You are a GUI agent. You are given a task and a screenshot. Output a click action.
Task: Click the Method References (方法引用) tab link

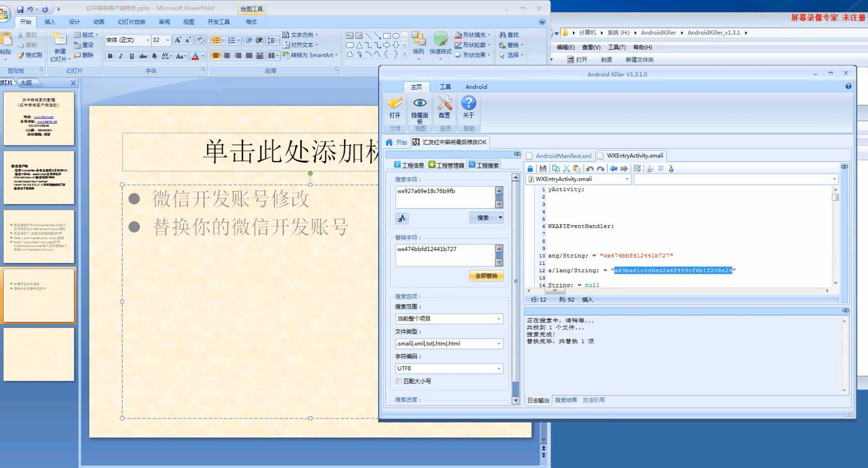pos(594,400)
